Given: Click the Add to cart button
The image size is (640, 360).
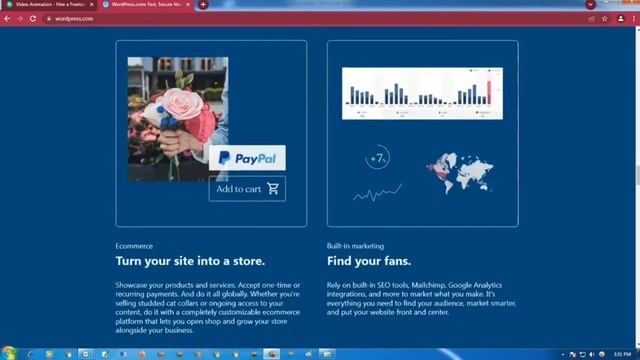Looking at the screenshot, I should point(247,189).
